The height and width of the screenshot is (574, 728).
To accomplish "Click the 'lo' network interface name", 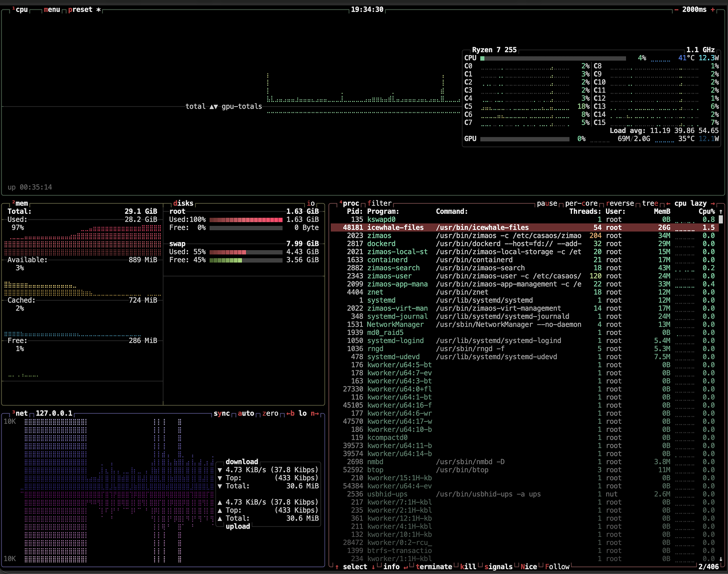I will point(302,413).
